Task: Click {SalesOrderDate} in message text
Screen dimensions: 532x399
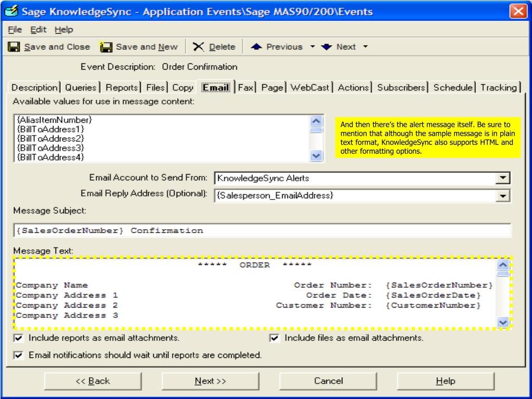Action: (433, 295)
